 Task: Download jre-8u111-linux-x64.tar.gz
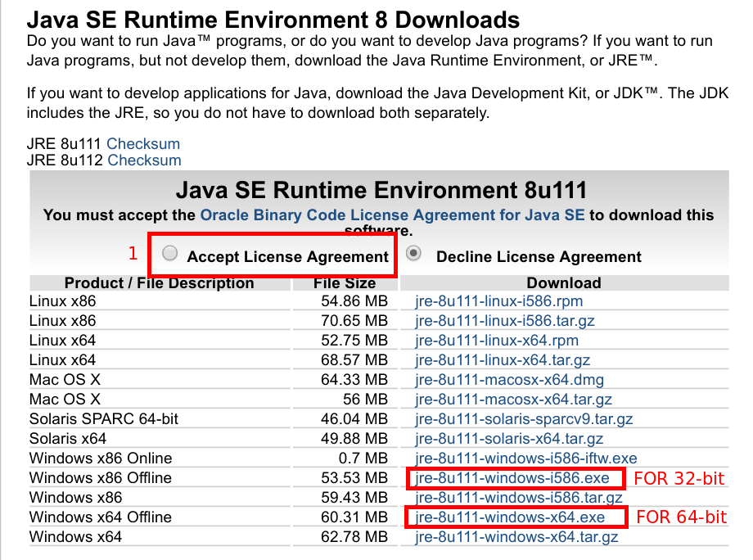point(503,360)
